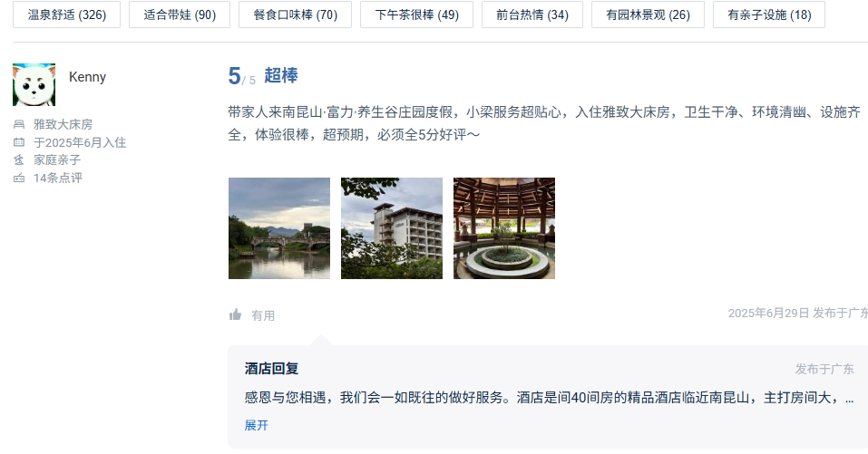Viewport: 868px width, 454px height.
Task: Open the hotel building photo thumbnail
Action: pyautogui.click(x=392, y=228)
